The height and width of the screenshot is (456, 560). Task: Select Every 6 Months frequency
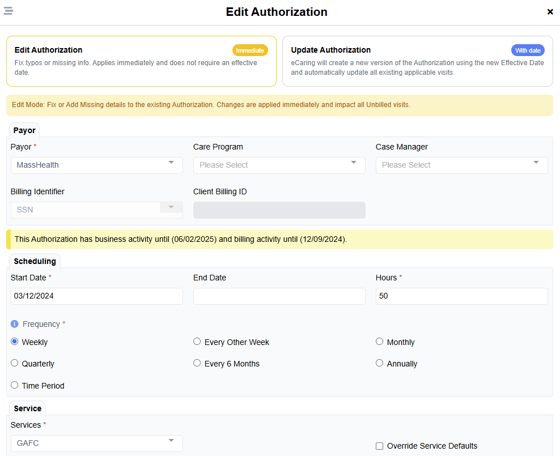[x=197, y=363]
